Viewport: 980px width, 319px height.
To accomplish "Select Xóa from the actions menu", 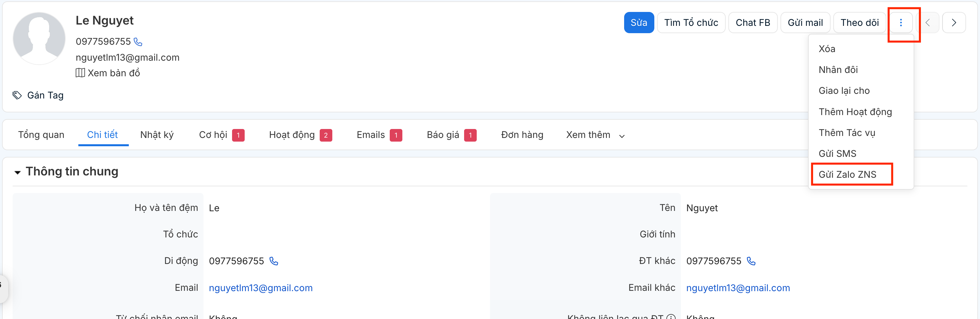I will pyautogui.click(x=827, y=49).
